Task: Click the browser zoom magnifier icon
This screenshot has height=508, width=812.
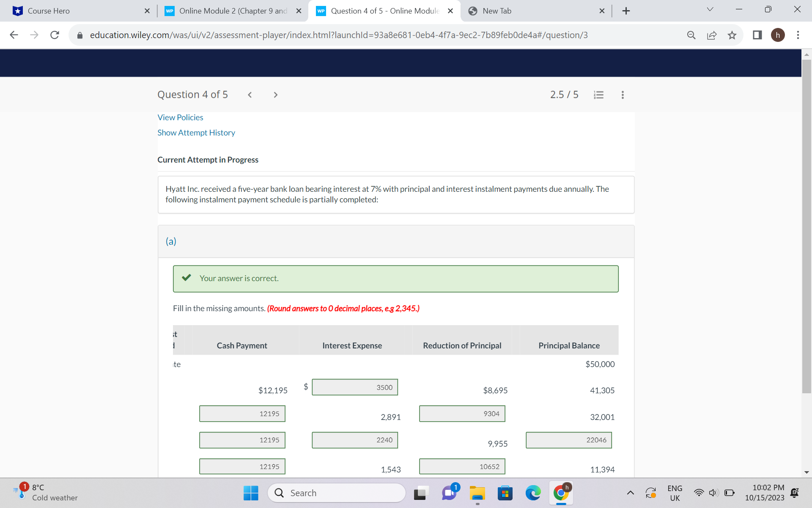Action: coord(691,35)
